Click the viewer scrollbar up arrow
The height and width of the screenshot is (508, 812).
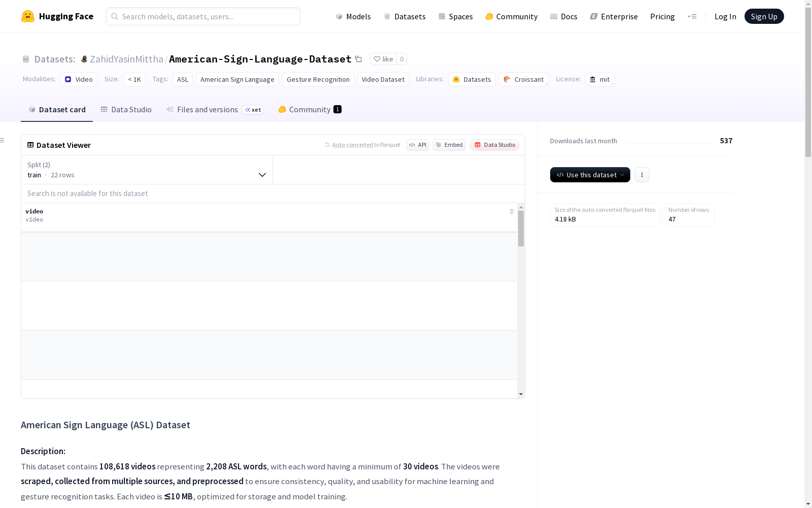pos(521,207)
